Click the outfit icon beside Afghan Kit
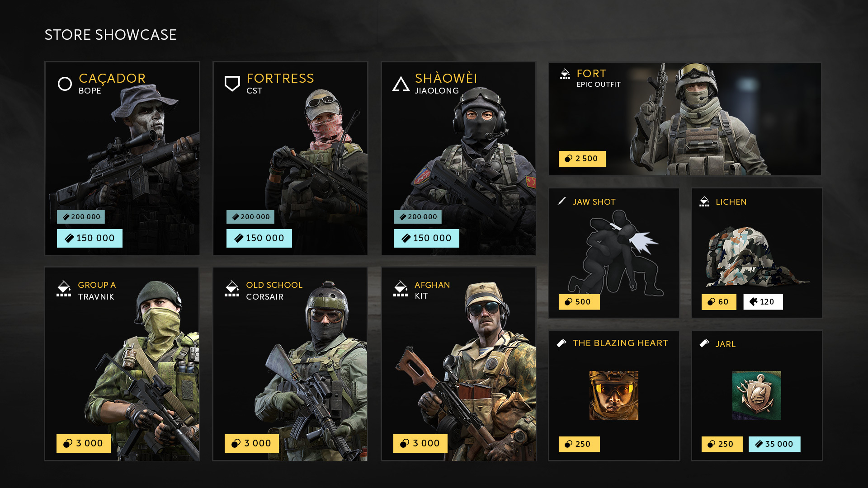Image resolution: width=868 pixels, height=488 pixels. click(401, 289)
